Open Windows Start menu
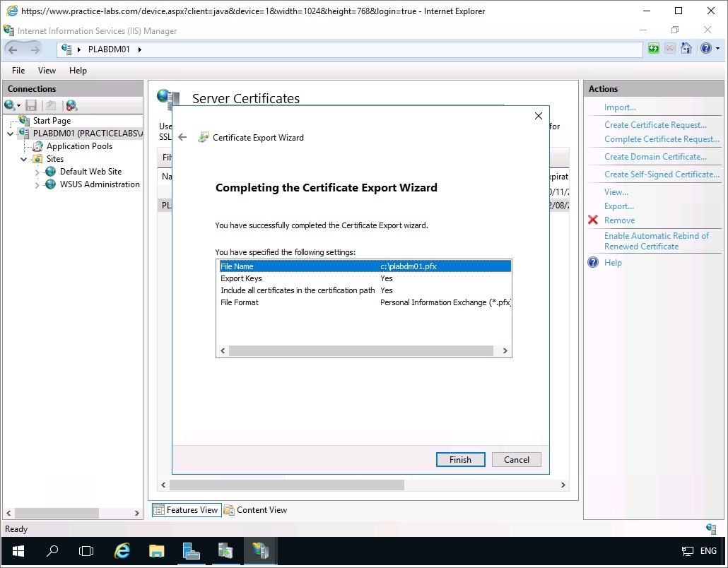This screenshot has height=568, width=728. [18, 551]
